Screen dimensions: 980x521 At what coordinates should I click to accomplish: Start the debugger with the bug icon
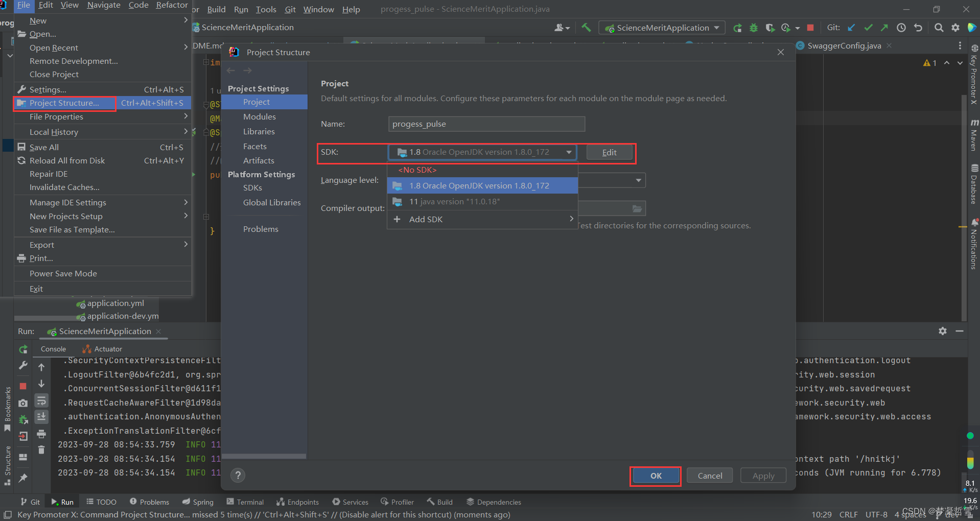[754, 28]
